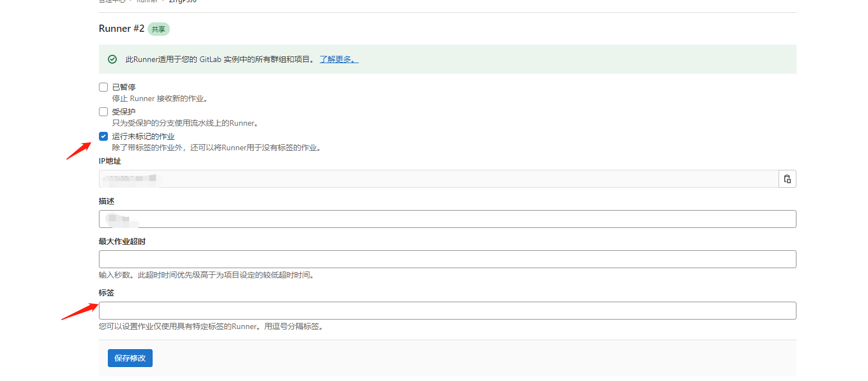Enable the 已暂停 checkbox

click(103, 87)
